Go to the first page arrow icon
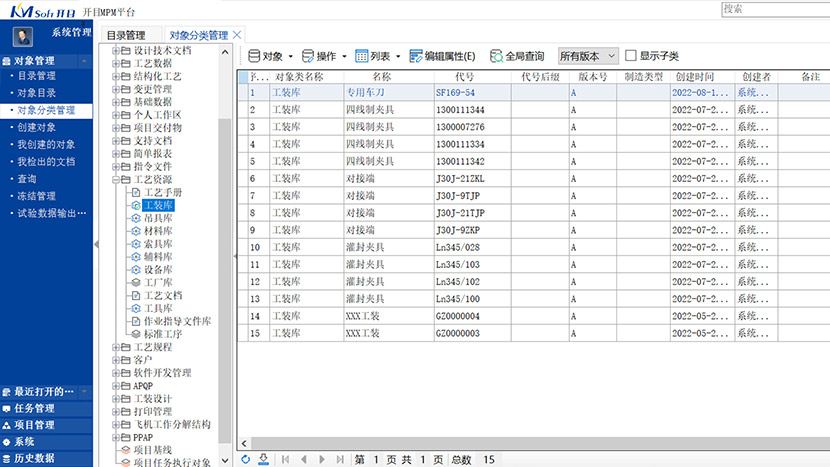 tap(286, 459)
